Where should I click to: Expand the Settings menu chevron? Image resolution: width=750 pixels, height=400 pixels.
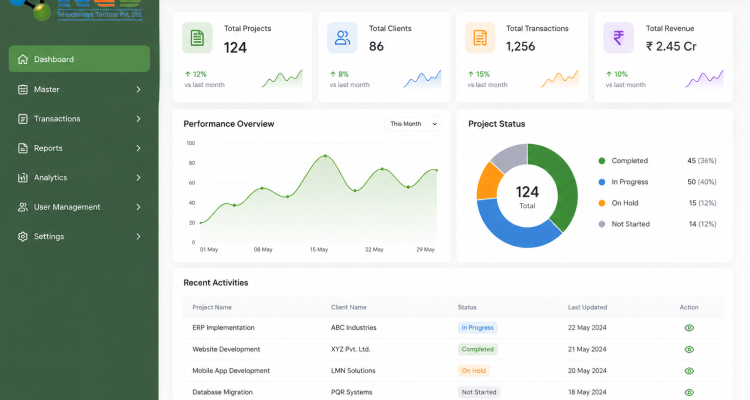[138, 236]
